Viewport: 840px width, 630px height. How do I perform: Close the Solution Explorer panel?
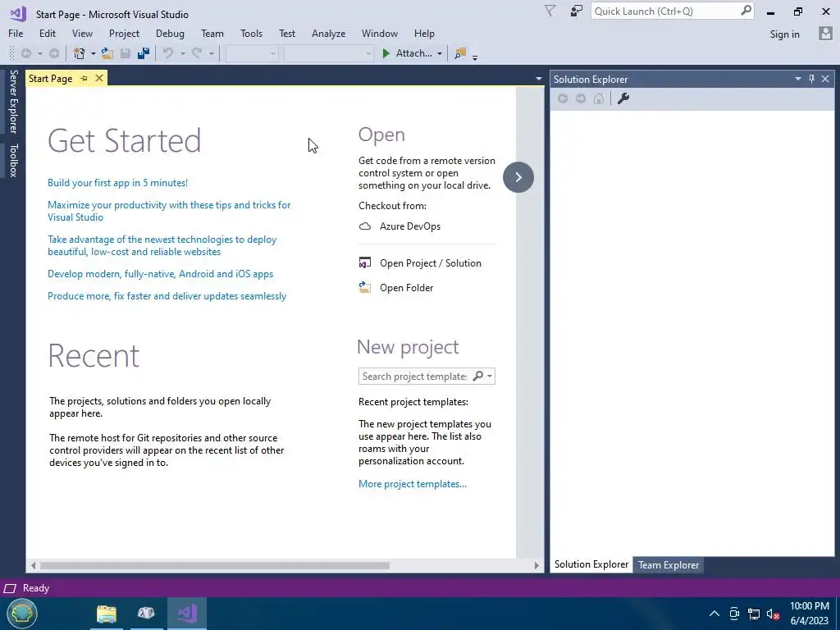click(825, 79)
